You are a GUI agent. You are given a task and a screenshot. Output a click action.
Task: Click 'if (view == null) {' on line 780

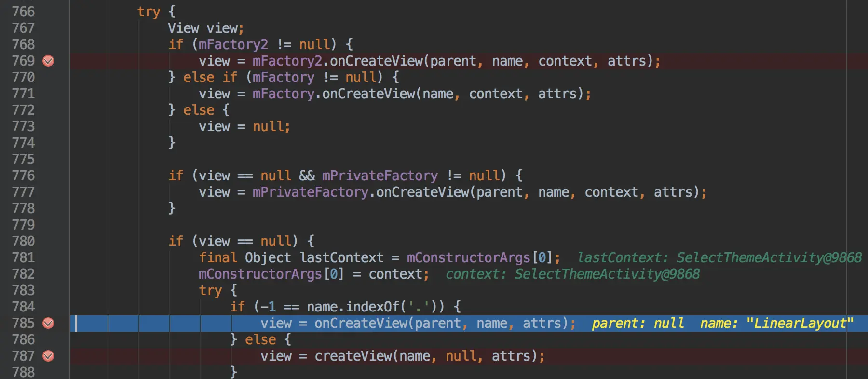click(241, 241)
